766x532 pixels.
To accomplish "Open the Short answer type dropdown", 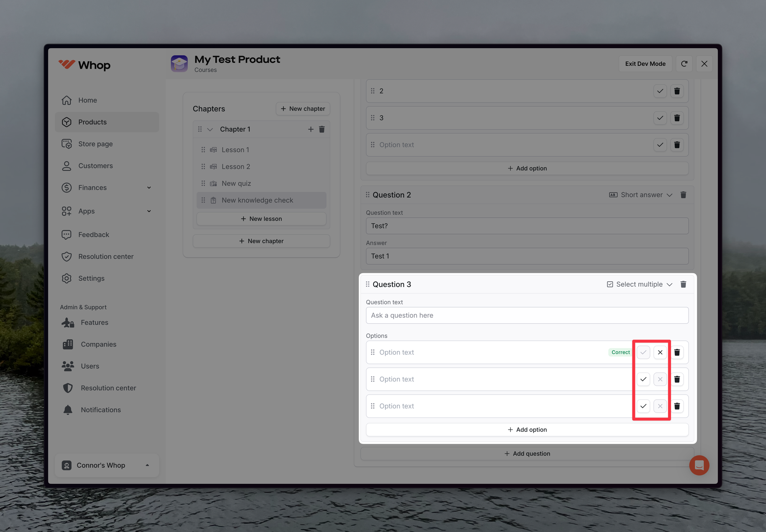I will pyautogui.click(x=641, y=195).
